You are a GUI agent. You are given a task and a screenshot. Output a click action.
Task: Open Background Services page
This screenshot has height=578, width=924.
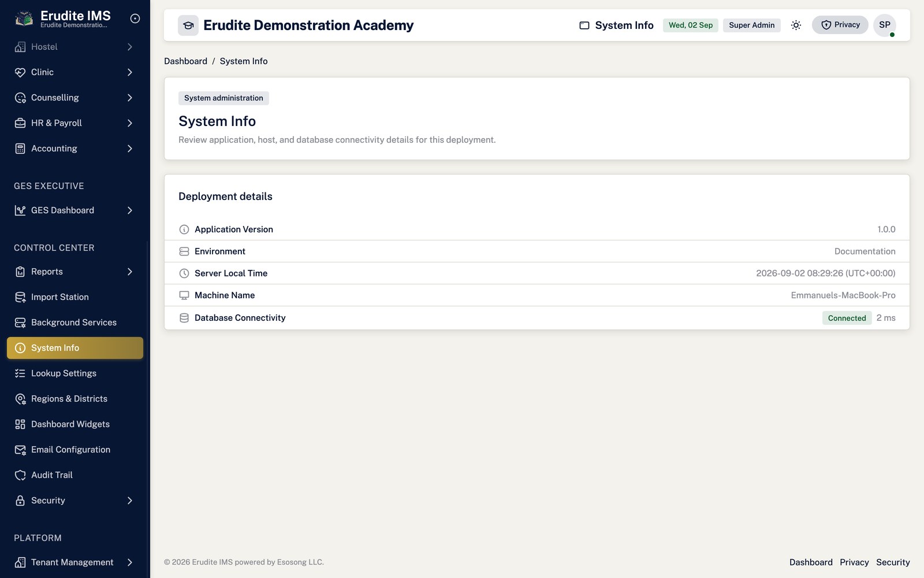(75, 323)
